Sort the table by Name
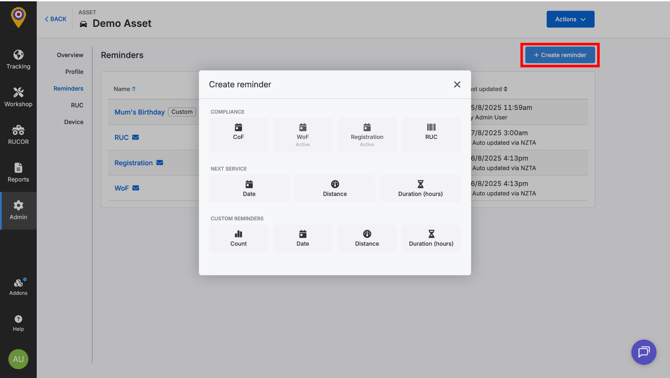The height and width of the screenshot is (378, 670). (x=124, y=89)
